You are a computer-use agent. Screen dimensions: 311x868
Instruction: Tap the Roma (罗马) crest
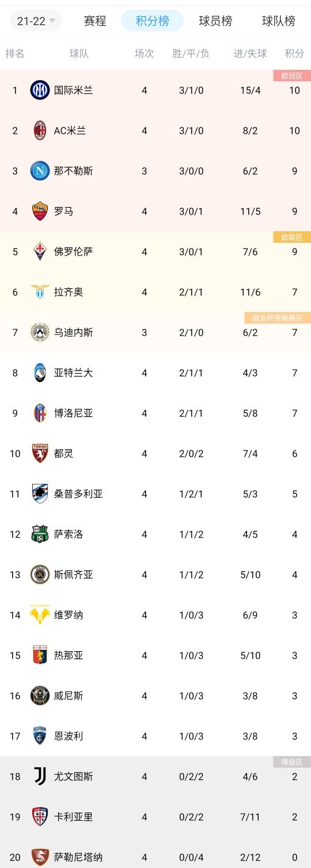click(x=40, y=211)
